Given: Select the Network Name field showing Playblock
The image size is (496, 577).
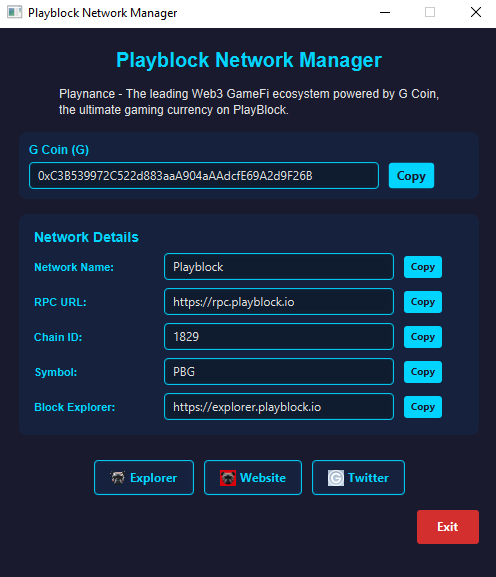Looking at the screenshot, I should pos(279,266).
